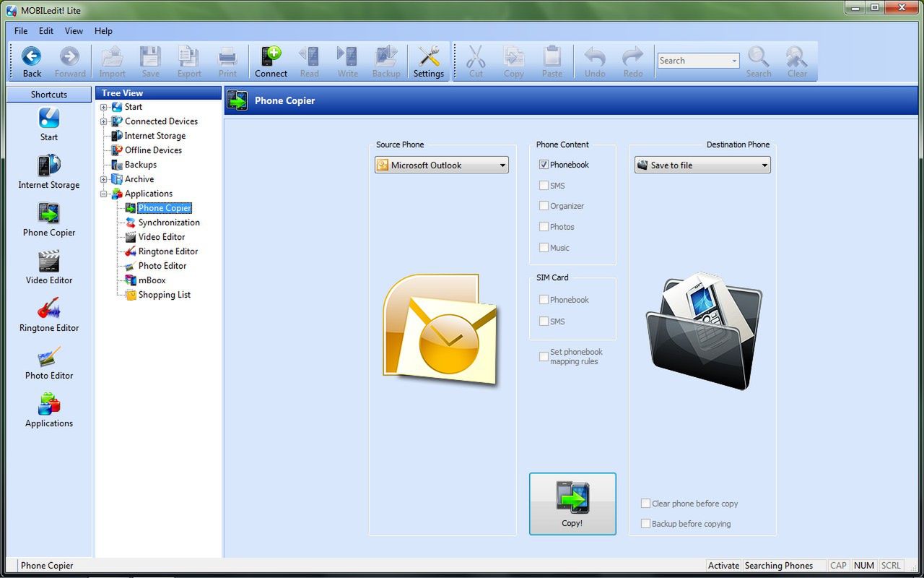Select Offline Devices in the tree
Image resolution: width=924 pixels, height=578 pixels.
pos(154,150)
